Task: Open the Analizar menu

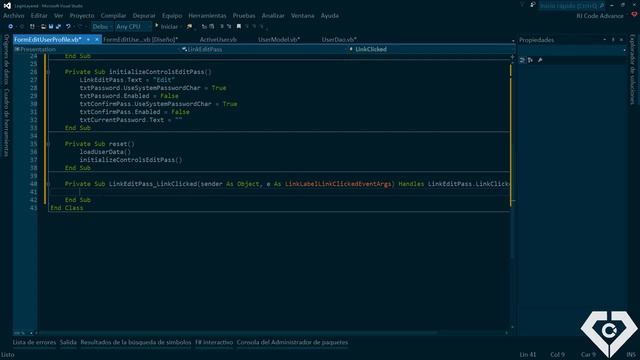Action: [273, 16]
